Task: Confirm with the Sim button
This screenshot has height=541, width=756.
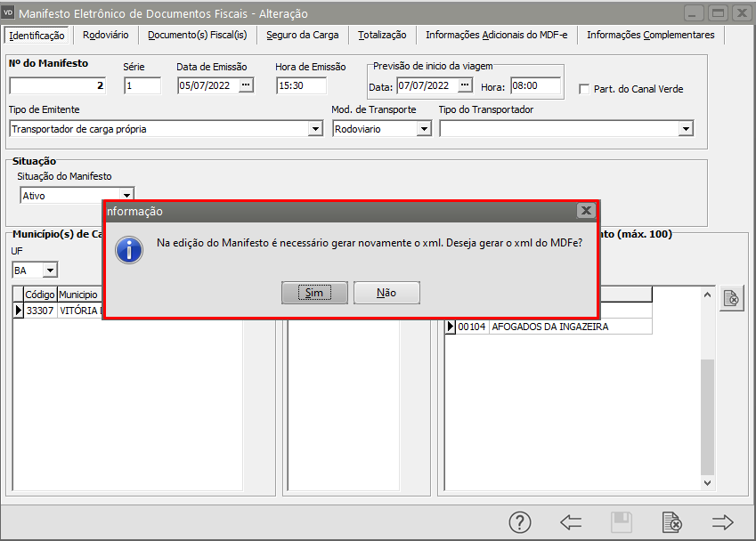Action: point(314,293)
